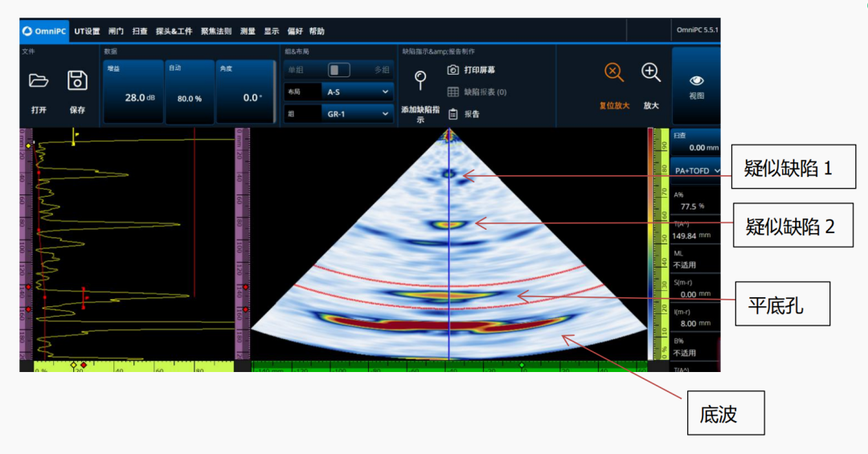Click the 添加缺陷指示 pin icon
868x454 pixels.
click(x=420, y=80)
